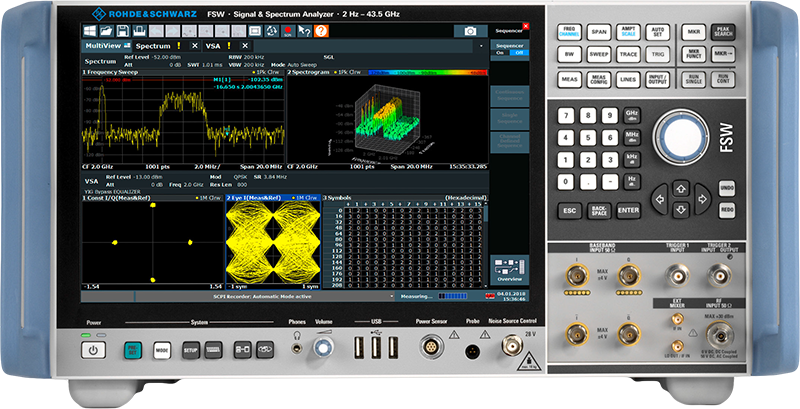
Task: Expand the channel tab list dropdown arrow
Action: [x=482, y=45]
